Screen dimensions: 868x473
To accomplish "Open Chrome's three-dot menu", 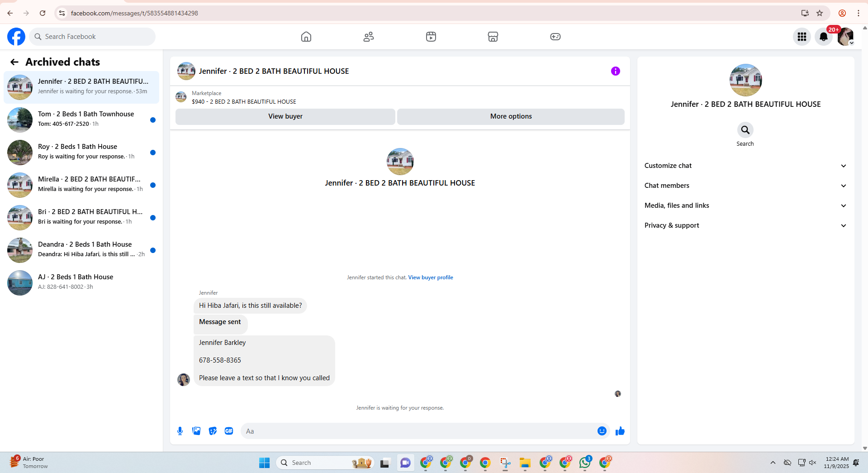I will [858, 13].
